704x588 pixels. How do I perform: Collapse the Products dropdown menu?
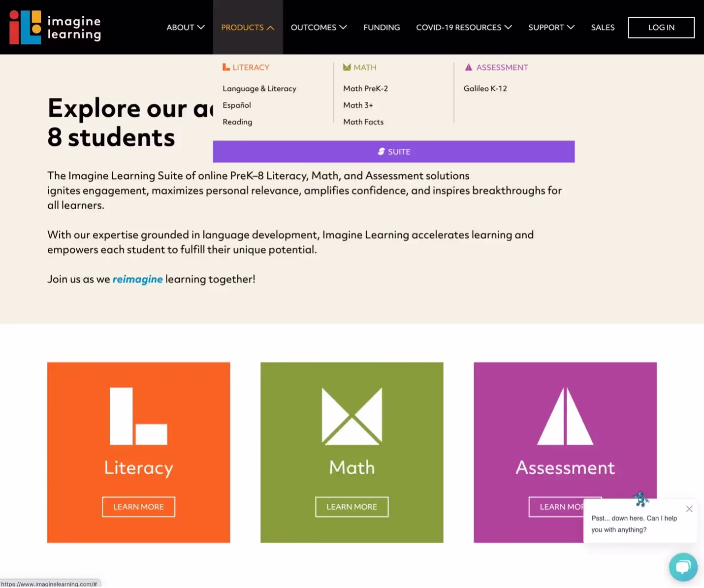[247, 28]
